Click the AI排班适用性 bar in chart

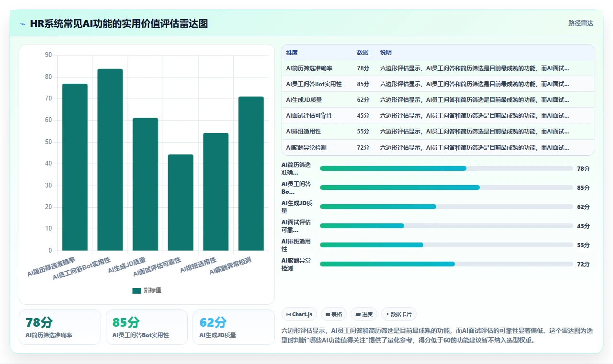(216, 192)
